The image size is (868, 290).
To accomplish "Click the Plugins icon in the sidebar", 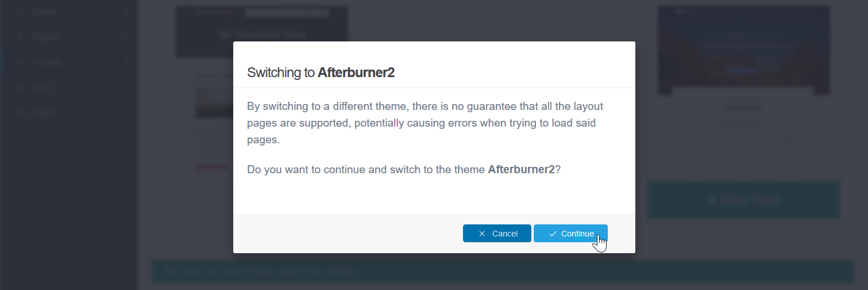I will click(20, 37).
